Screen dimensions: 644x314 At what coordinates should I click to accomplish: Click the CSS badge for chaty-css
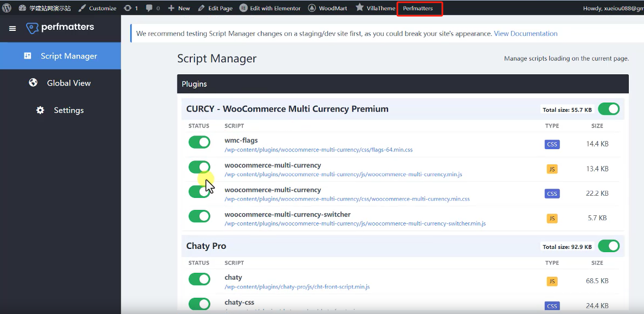(552, 306)
